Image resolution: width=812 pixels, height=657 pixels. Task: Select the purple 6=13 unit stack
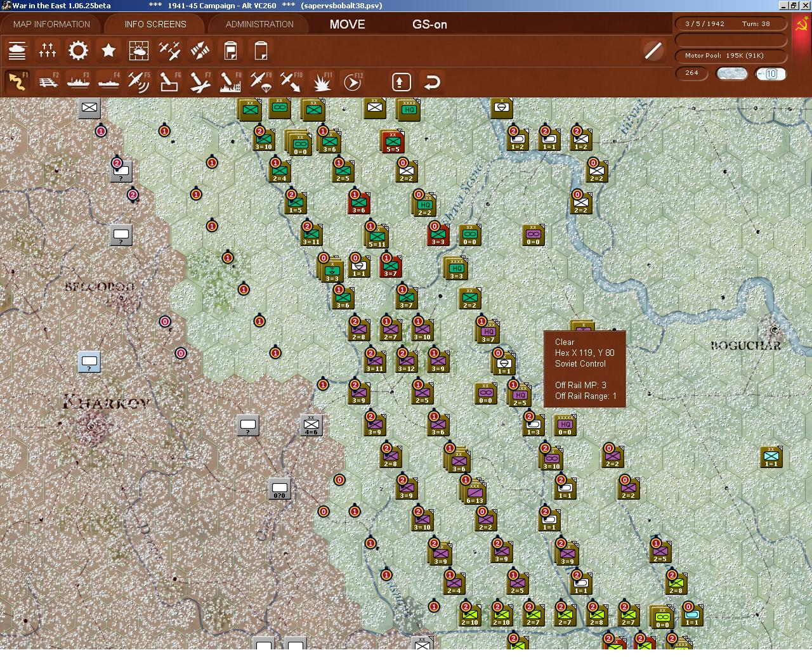tap(474, 491)
